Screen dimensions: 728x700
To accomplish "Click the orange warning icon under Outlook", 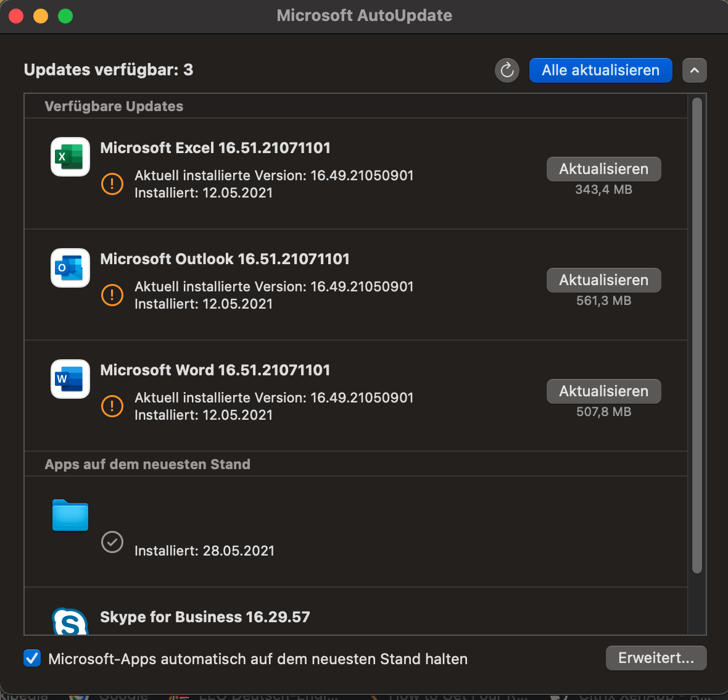I will pyautogui.click(x=112, y=295).
